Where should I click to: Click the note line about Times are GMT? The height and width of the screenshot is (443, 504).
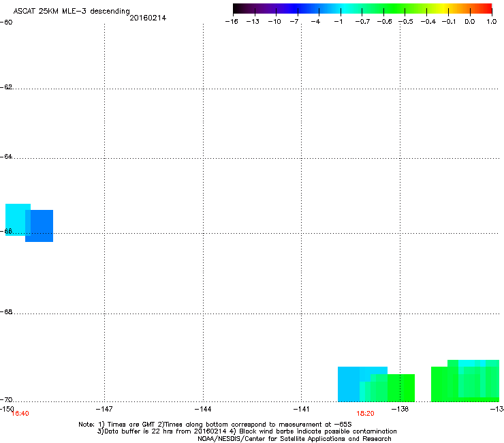click(215, 425)
